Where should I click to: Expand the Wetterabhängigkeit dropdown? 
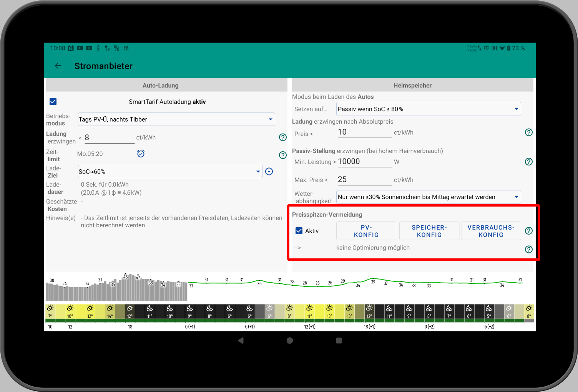tap(428, 197)
